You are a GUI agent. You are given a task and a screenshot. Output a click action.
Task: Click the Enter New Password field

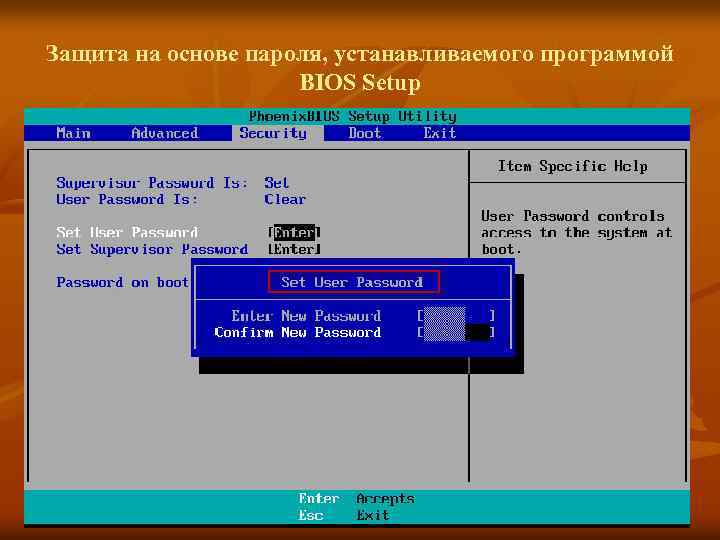[x=456, y=315]
